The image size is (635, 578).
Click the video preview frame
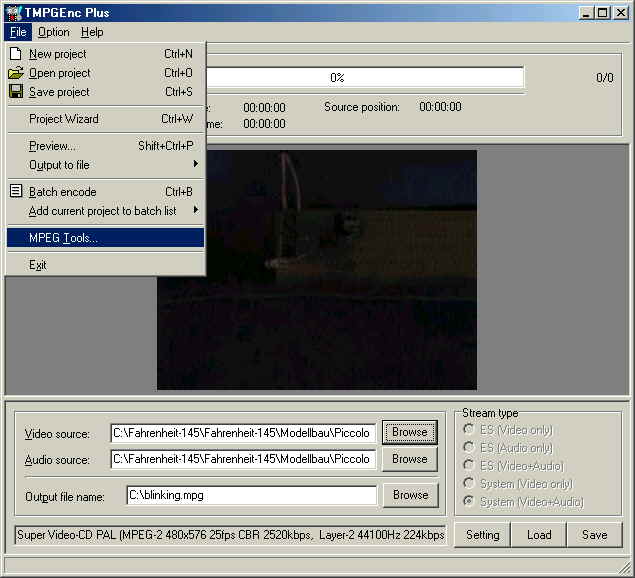(317, 270)
